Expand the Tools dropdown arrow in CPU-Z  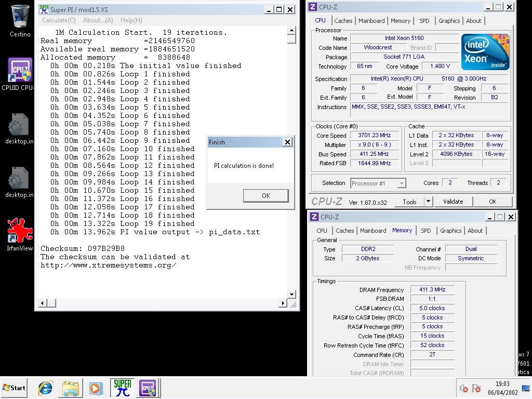(x=428, y=202)
